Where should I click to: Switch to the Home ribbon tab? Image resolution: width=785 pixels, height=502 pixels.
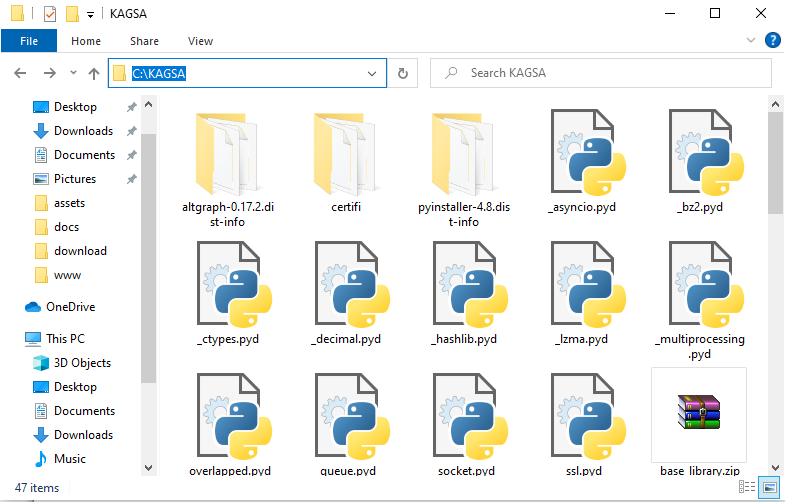point(86,41)
